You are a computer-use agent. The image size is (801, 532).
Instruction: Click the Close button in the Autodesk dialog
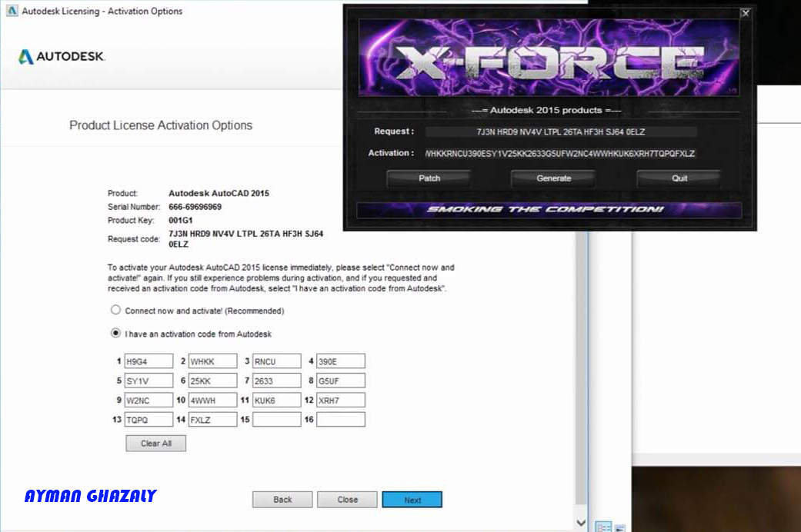(x=347, y=499)
